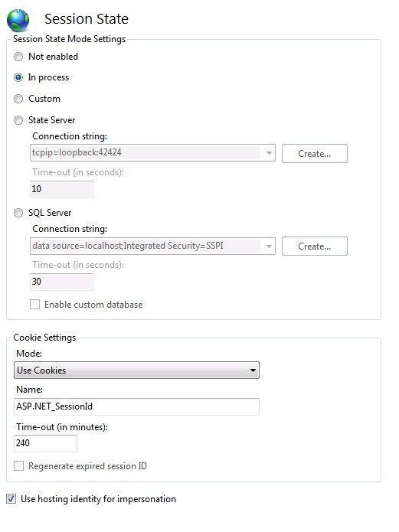399x532 pixels.
Task: Click the Session State globe icon
Action: 18,20
